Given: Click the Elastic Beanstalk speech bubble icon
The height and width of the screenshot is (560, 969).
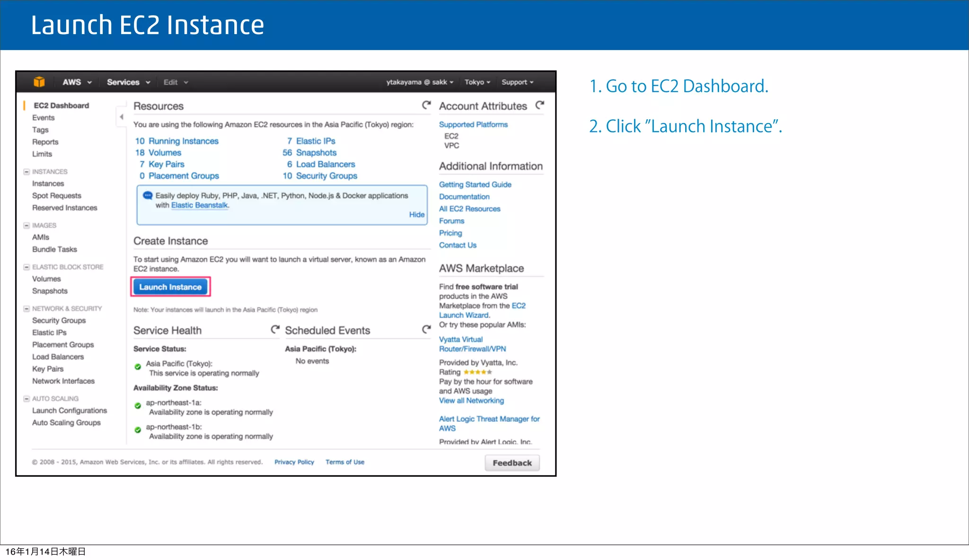Looking at the screenshot, I should click(148, 195).
